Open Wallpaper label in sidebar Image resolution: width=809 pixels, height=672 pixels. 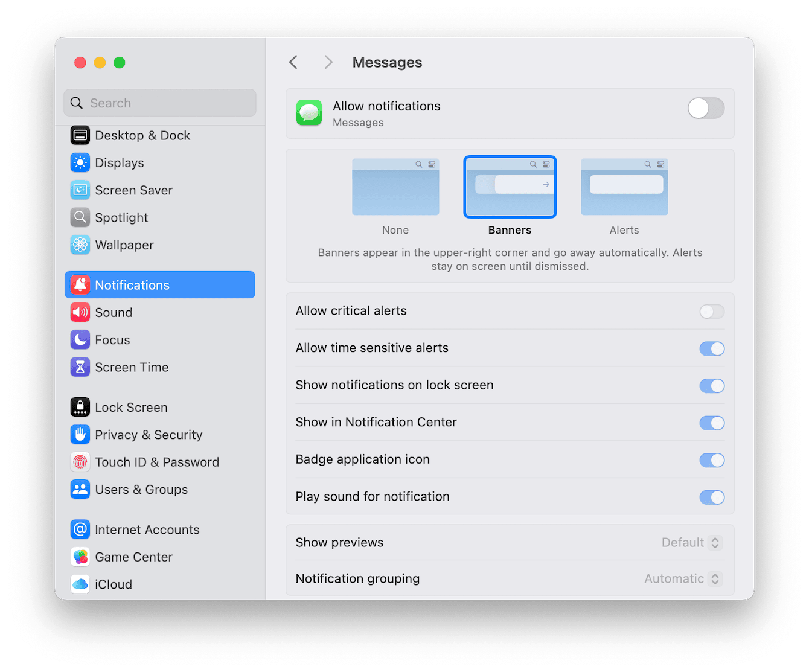point(124,245)
